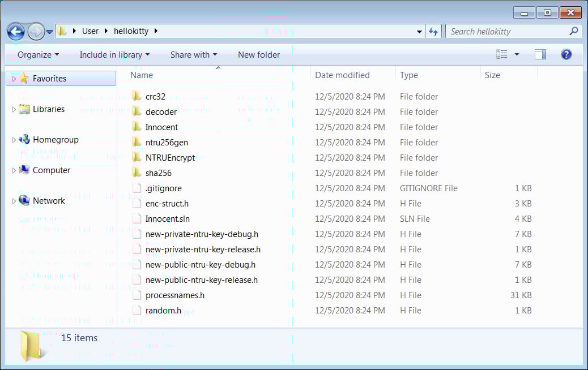Click the Network icon in sidebar
The width and height of the screenshot is (588, 370).
[24, 200]
